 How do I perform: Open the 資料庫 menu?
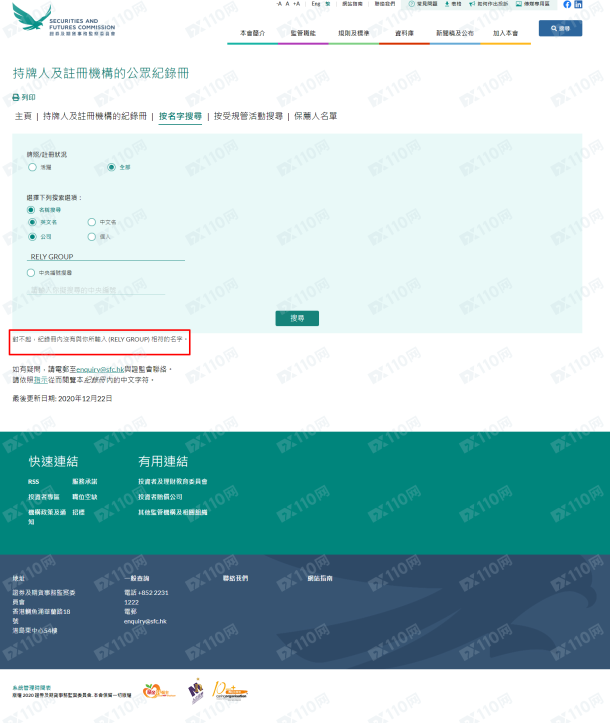(x=404, y=33)
